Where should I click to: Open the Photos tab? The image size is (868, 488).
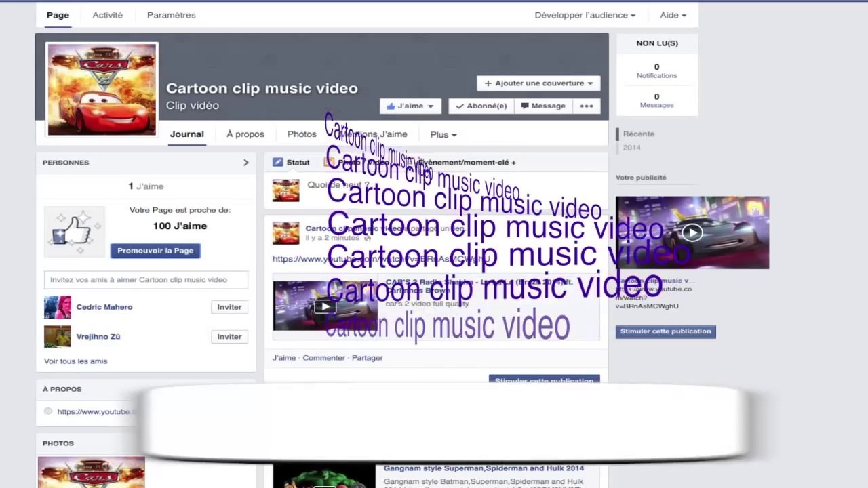coord(302,134)
